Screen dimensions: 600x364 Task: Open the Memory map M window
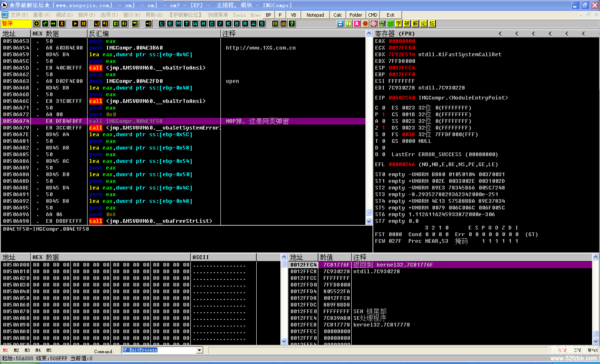[178, 24]
